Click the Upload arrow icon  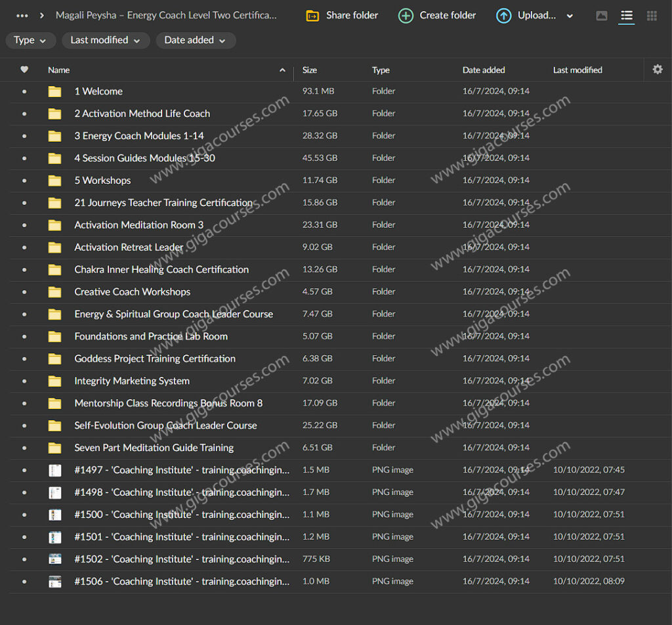(503, 16)
